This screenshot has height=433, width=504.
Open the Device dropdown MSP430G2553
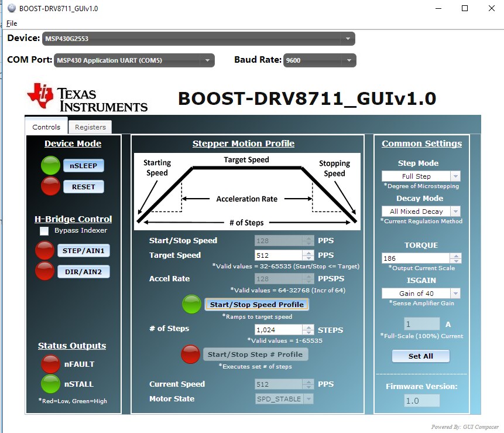[198, 39]
